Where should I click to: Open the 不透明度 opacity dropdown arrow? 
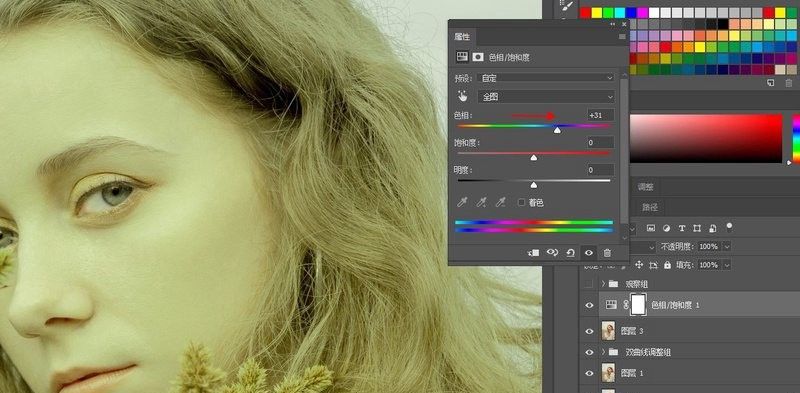click(727, 247)
